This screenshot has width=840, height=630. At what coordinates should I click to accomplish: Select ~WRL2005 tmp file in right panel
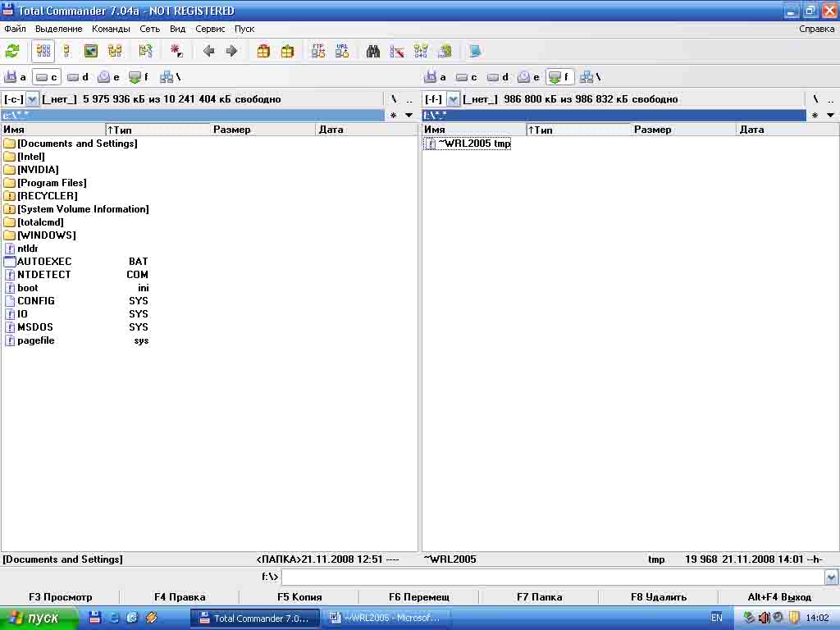pyautogui.click(x=467, y=144)
